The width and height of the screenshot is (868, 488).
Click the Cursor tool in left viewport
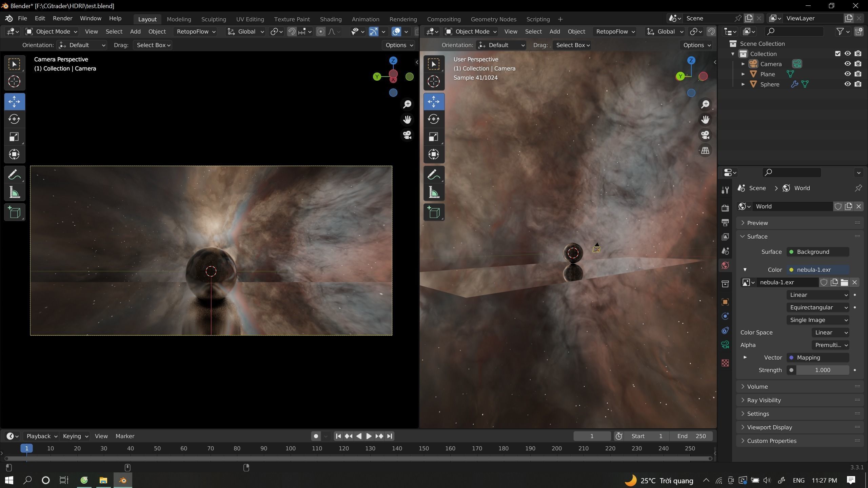coord(14,82)
